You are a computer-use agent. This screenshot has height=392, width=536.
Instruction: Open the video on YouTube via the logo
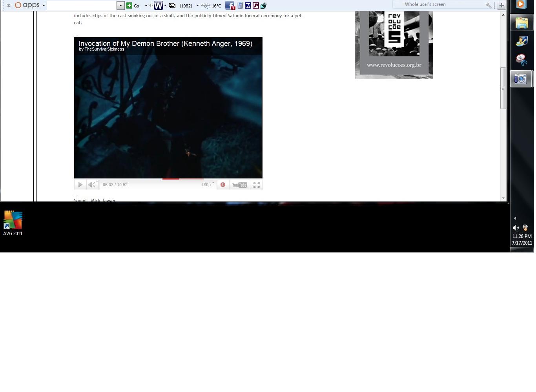tap(239, 185)
